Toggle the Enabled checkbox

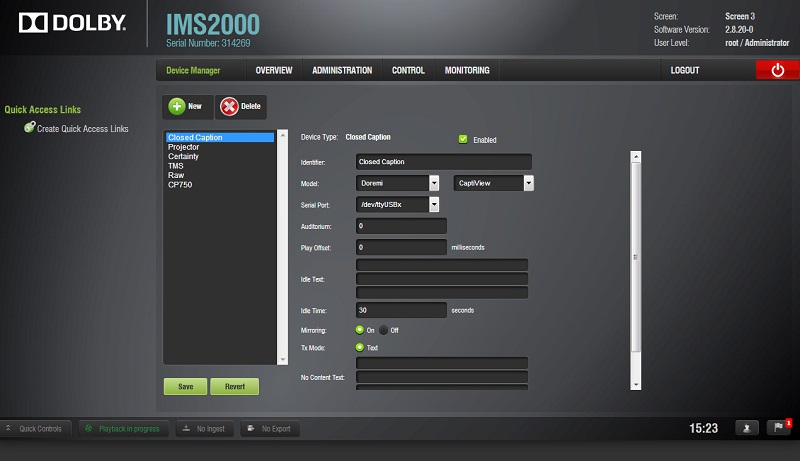click(463, 139)
